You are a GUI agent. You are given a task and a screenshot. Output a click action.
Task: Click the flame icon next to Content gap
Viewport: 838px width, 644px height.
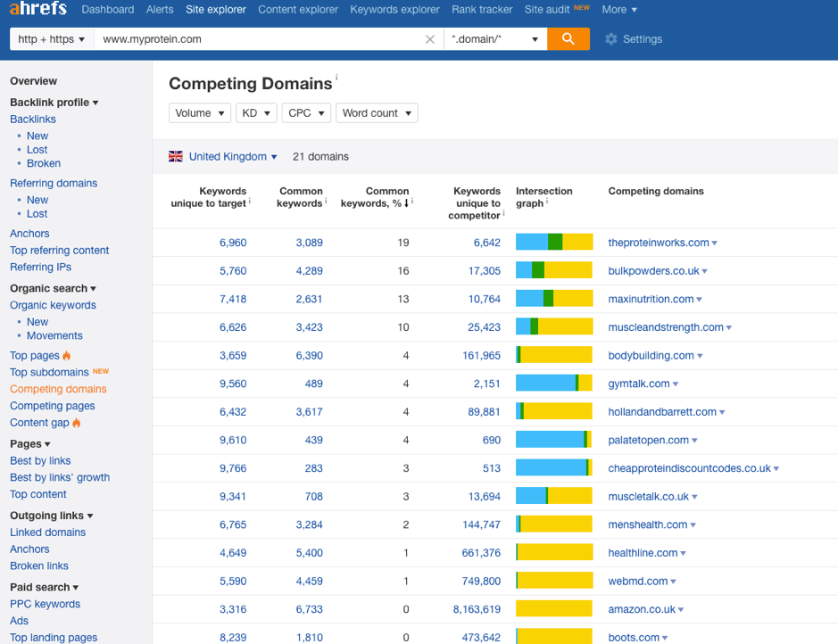tap(77, 423)
